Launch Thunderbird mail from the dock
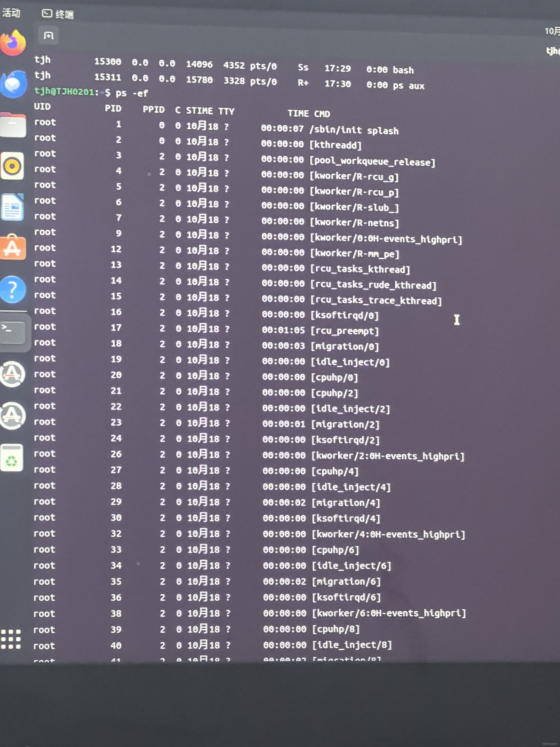 coord(14,84)
